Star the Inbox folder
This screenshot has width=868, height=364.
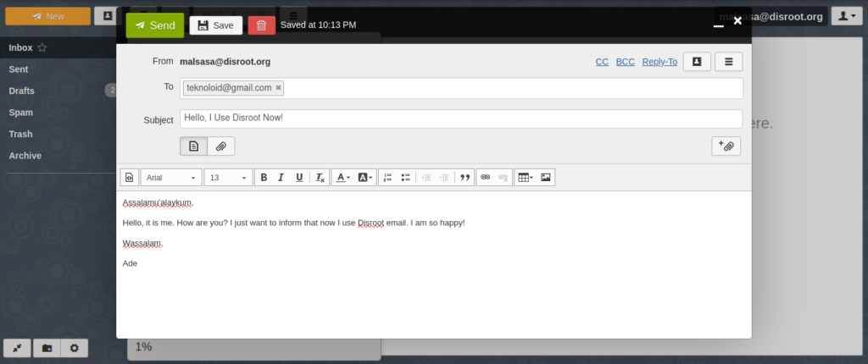(42, 47)
